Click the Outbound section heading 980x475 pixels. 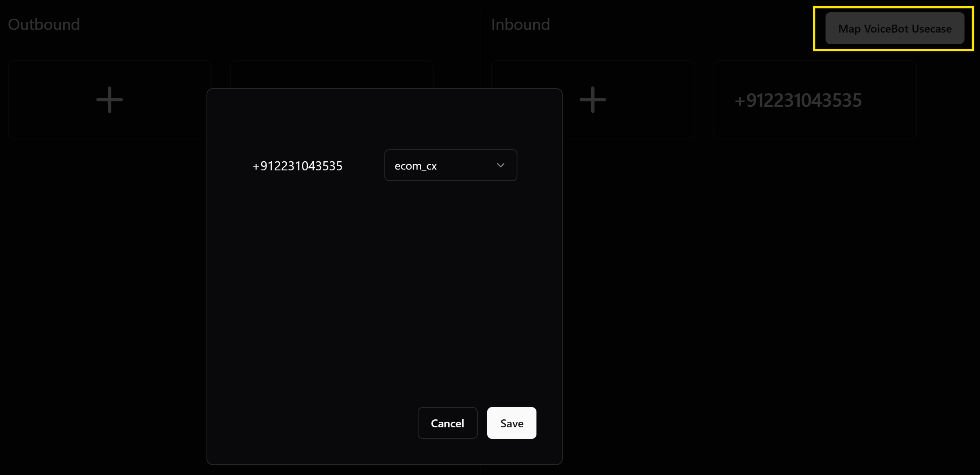pos(44,25)
